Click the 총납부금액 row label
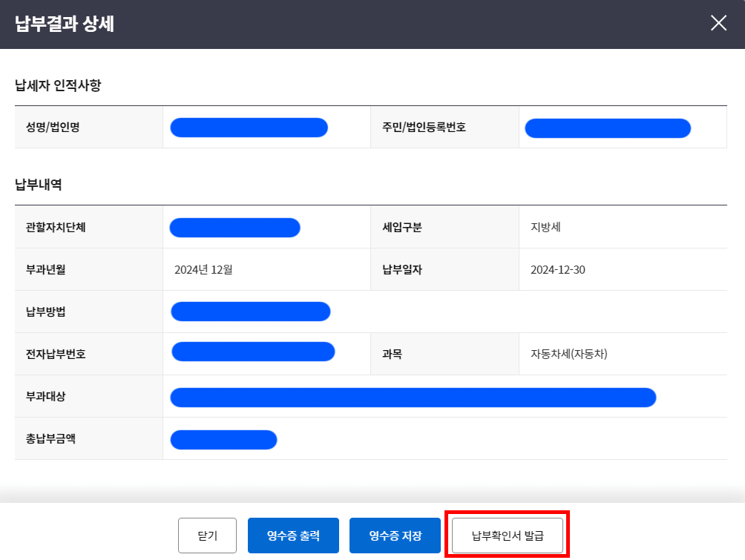This screenshot has height=560, width=745. click(53, 439)
